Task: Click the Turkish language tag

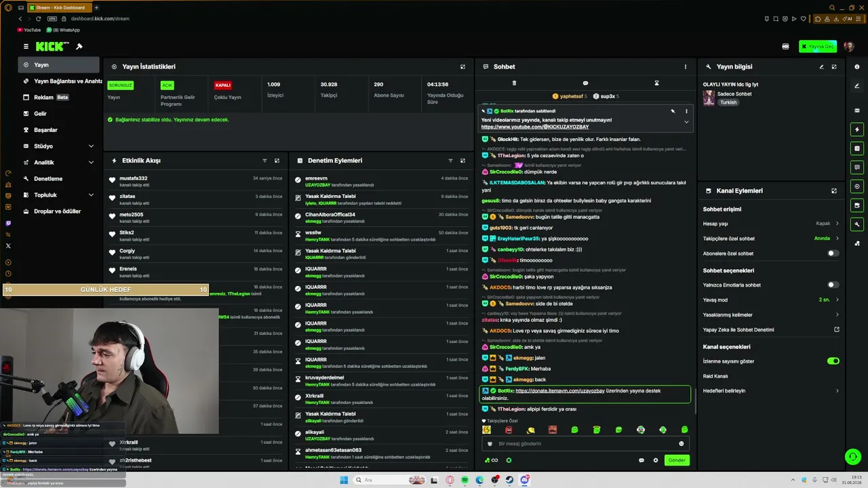Action: (x=728, y=103)
